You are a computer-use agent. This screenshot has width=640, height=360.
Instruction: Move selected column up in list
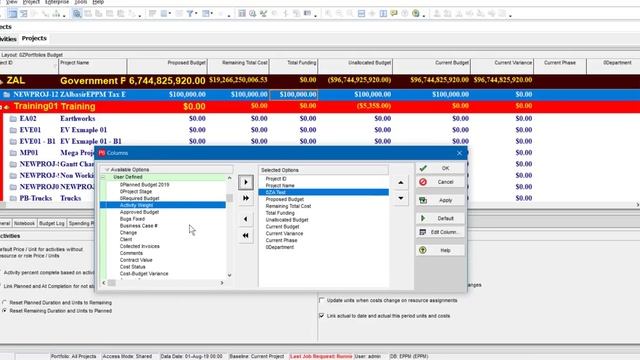[x=401, y=182]
